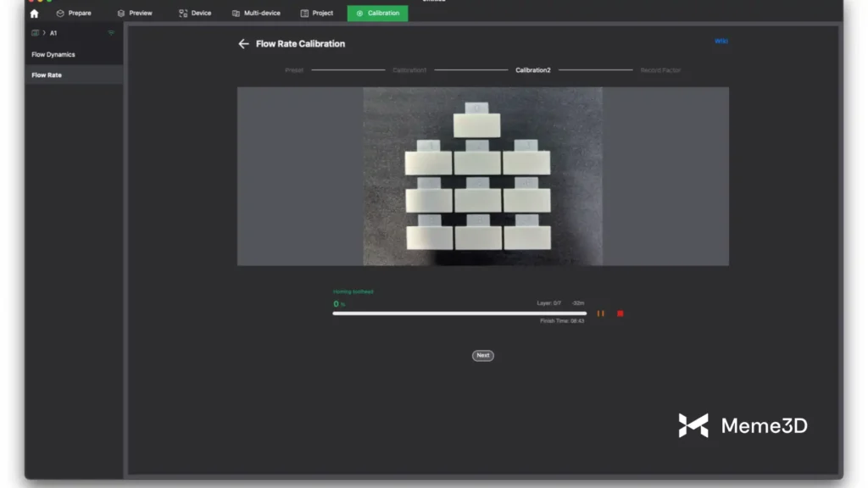Expand the A1 printer selector chevron
868x488 pixels.
point(44,33)
